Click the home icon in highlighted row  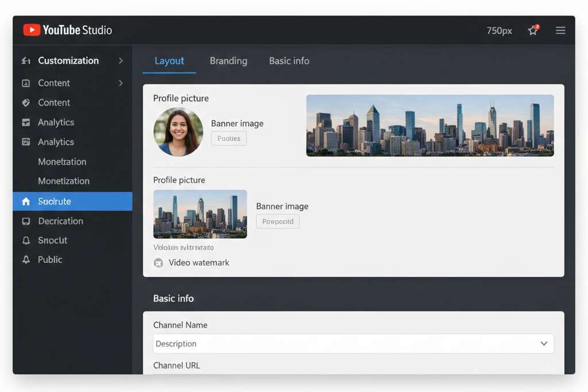pyautogui.click(x=26, y=201)
